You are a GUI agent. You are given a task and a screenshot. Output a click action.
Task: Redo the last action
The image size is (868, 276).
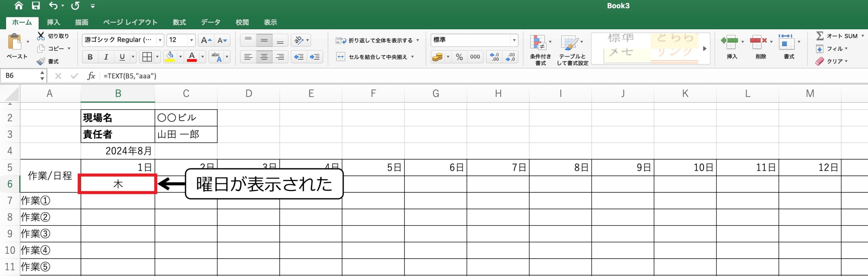pyautogui.click(x=75, y=5)
